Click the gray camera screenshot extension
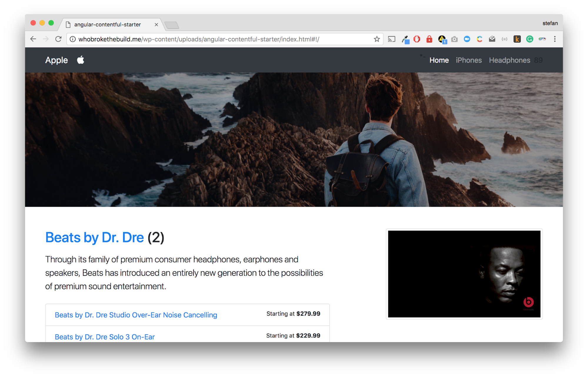The image size is (588, 378). point(454,39)
